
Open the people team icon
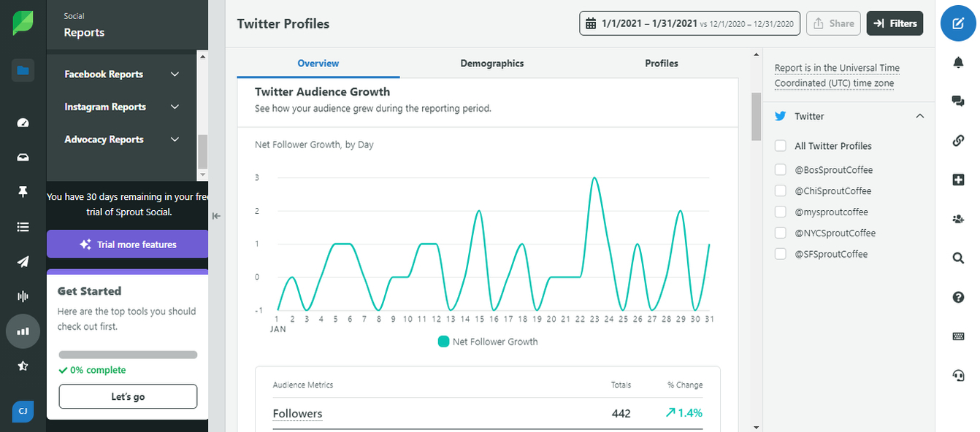958,219
